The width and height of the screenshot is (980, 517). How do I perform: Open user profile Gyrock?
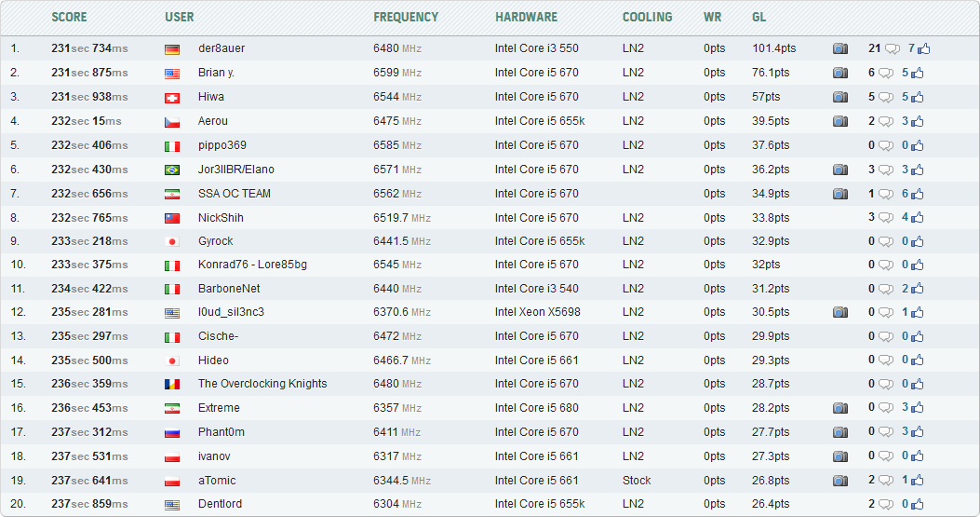coord(216,241)
